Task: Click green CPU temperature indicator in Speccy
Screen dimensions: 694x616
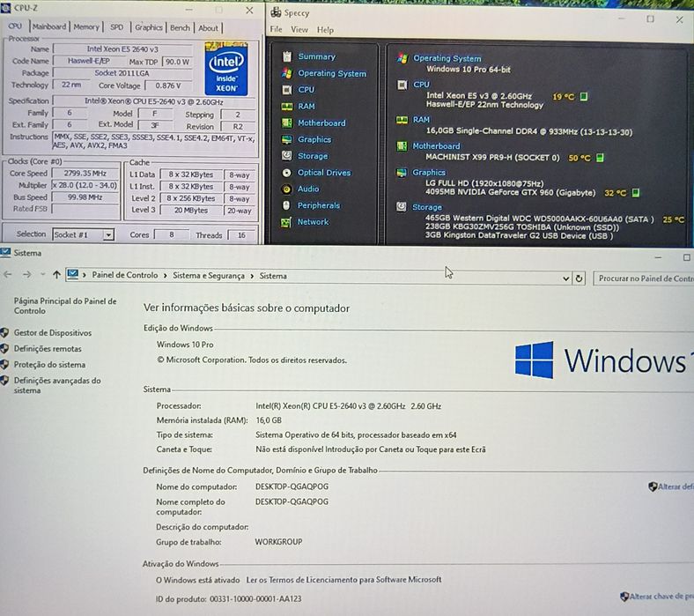Action: [x=584, y=96]
